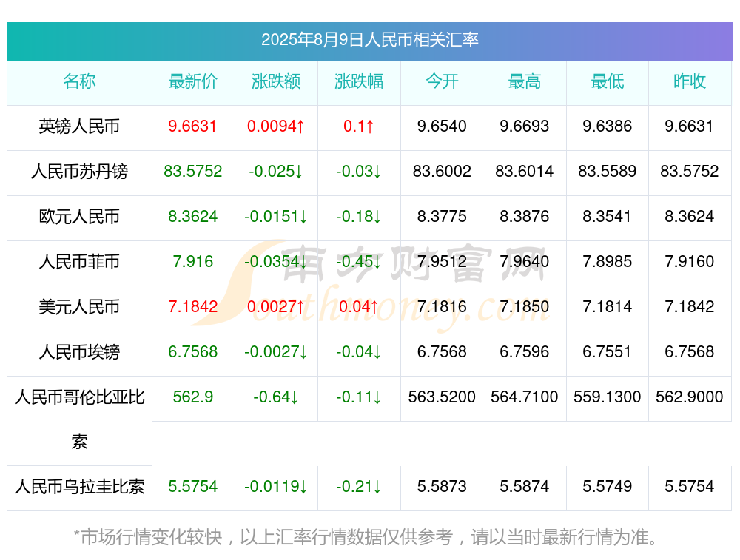Click the 名称 column header
740x560 pixels.
click(79, 81)
